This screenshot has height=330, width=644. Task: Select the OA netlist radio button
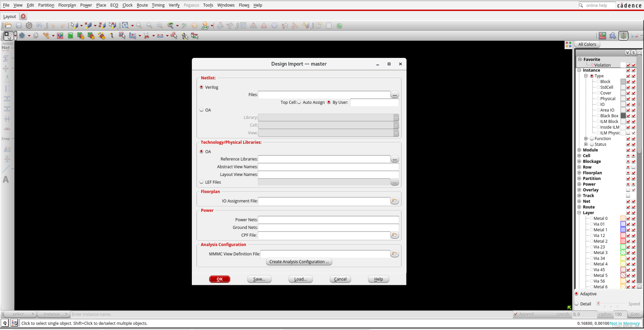202,110
